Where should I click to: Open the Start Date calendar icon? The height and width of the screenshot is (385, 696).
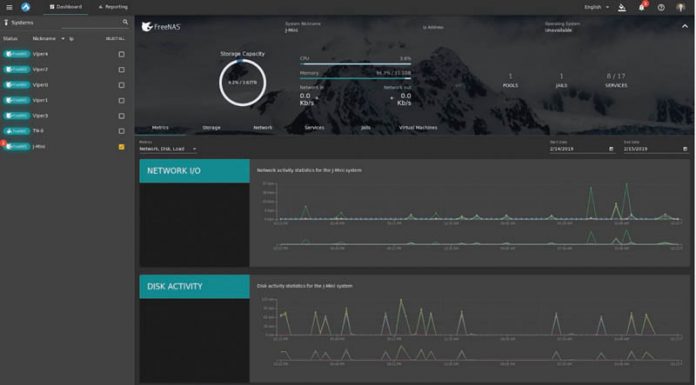coord(611,149)
